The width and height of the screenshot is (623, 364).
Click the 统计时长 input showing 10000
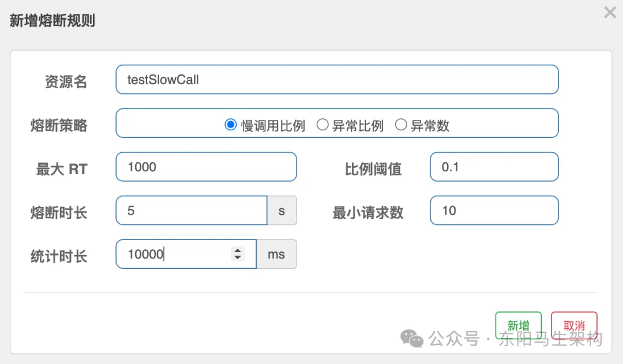click(x=173, y=254)
